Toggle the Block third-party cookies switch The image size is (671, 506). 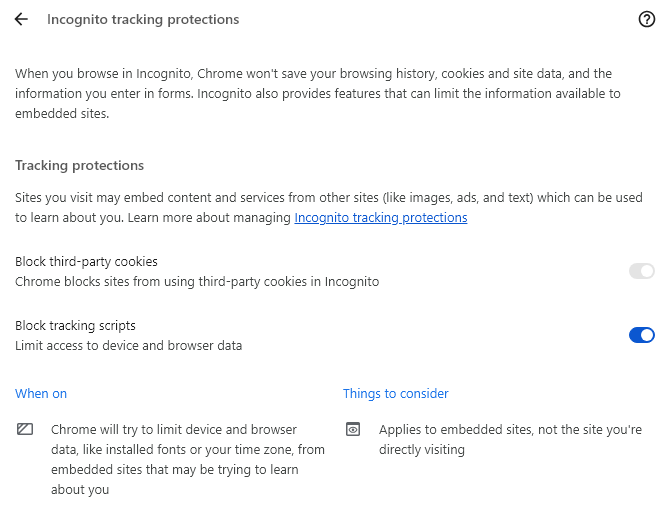pos(641,271)
